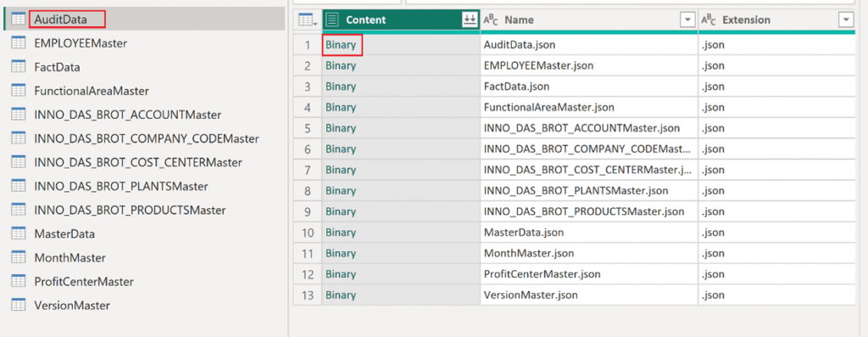Open the Extension column filter dropdown

[846, 20]
